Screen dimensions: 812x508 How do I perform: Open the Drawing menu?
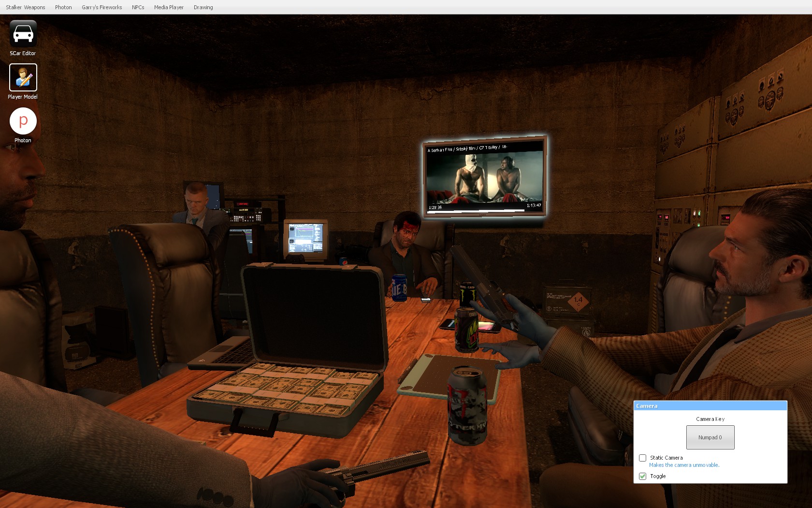tap(203, 7)
